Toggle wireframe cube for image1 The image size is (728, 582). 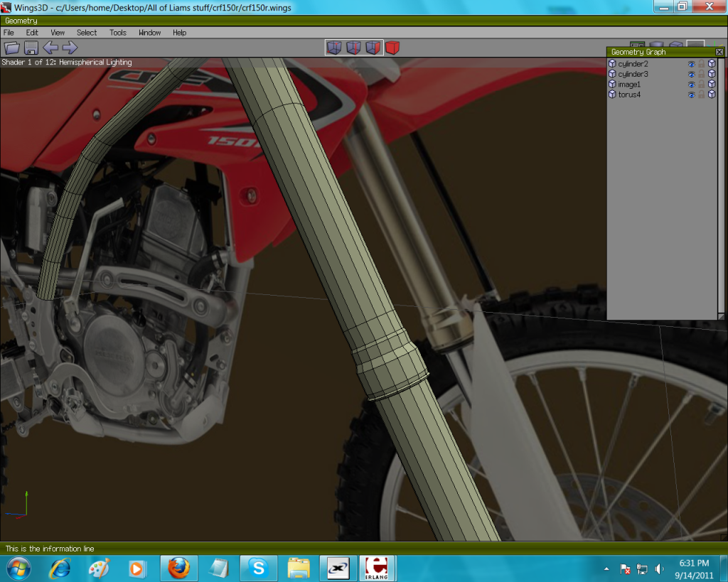[712, 84]
